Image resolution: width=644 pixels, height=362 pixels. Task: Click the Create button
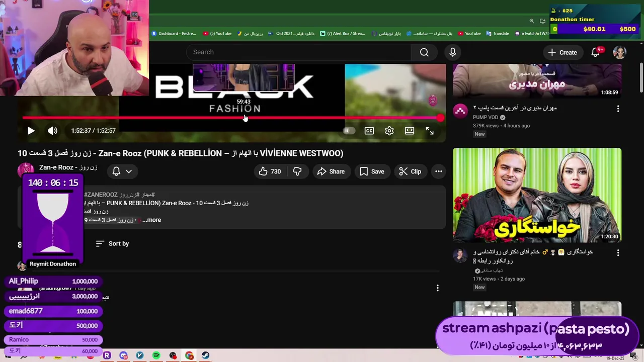click(x=562, y=52)
